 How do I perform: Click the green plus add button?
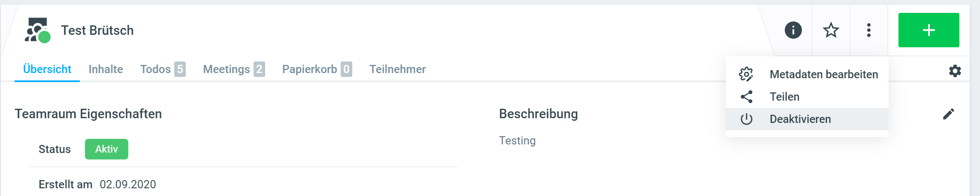pyautogui.click(x=929, y=30)
